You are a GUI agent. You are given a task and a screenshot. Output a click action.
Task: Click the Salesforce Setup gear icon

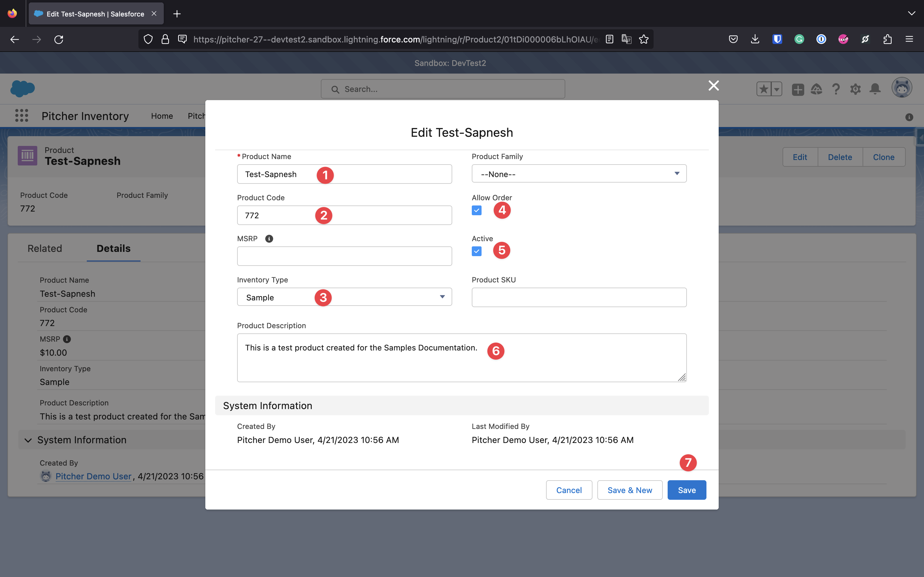(855, 89)
